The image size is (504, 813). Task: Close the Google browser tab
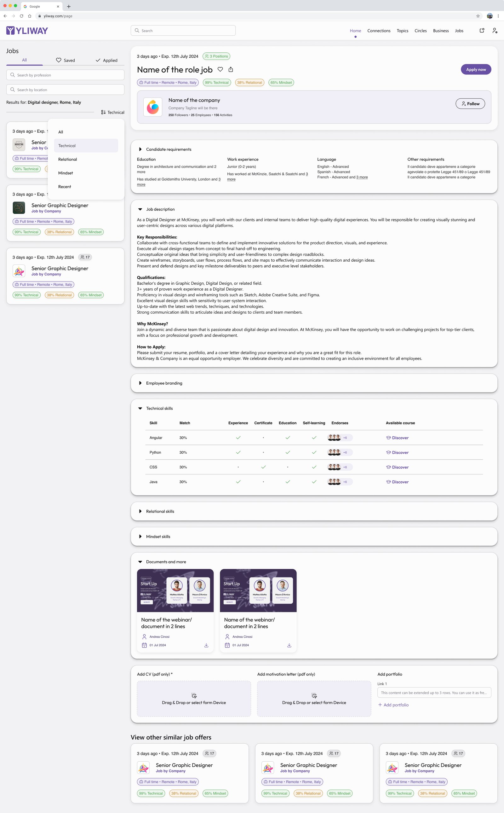[58, 6]
